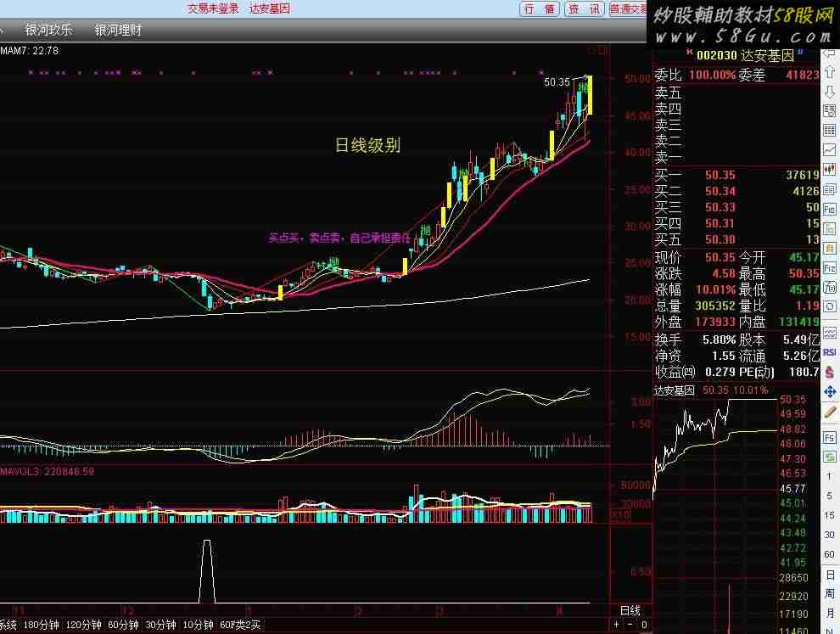Open the quote list icon in right toolbar
The width and height of the screenshot is (840, 634).
[829, 110]
